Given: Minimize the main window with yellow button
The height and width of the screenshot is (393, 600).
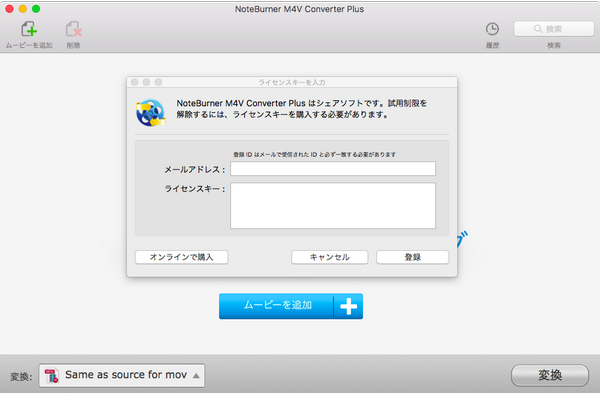Looking at the screenshot, I should (x=23, y=9).
